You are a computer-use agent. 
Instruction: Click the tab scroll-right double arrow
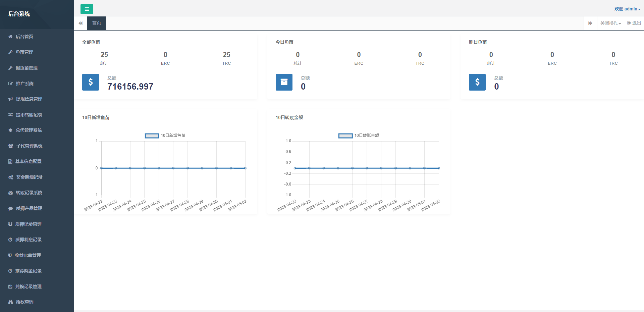point(590,23)
